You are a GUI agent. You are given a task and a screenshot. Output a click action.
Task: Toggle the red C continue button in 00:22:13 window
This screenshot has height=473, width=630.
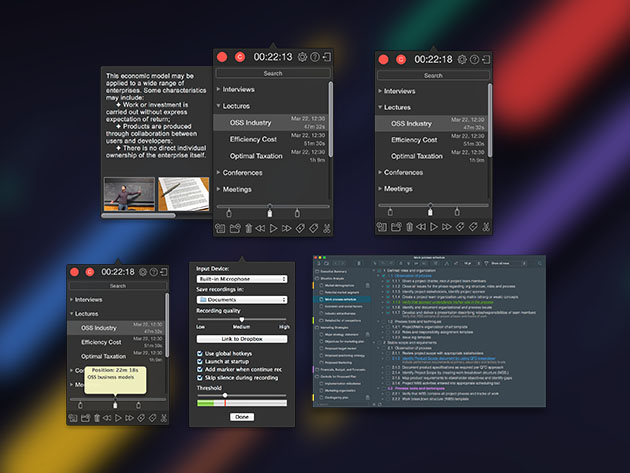(x=240, y=57)
